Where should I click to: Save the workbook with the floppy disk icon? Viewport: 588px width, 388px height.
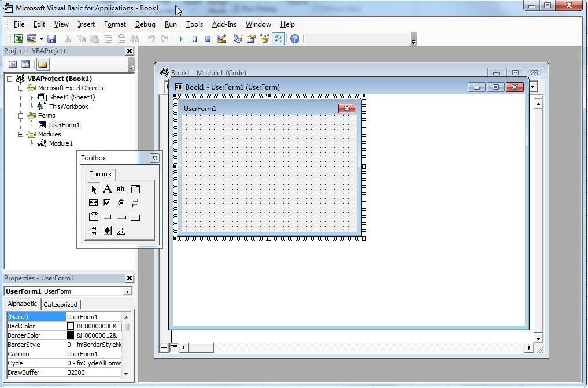click(51, 39)
